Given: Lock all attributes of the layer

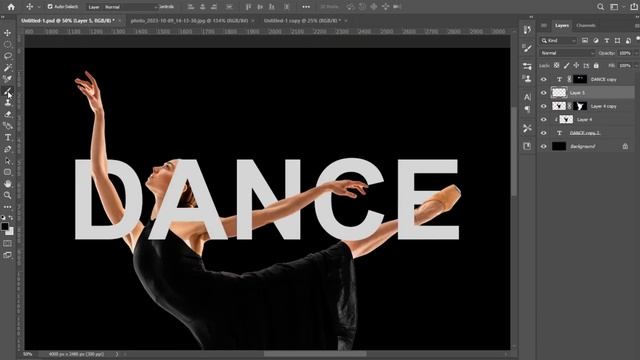Looking at the screenshot, I should click(x=596, y=65).
